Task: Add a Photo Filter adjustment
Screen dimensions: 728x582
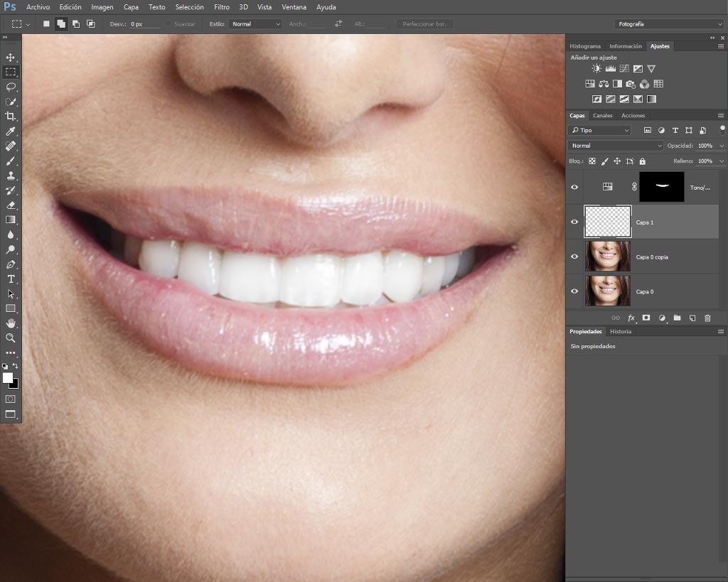Action: (x=631, y=84)
